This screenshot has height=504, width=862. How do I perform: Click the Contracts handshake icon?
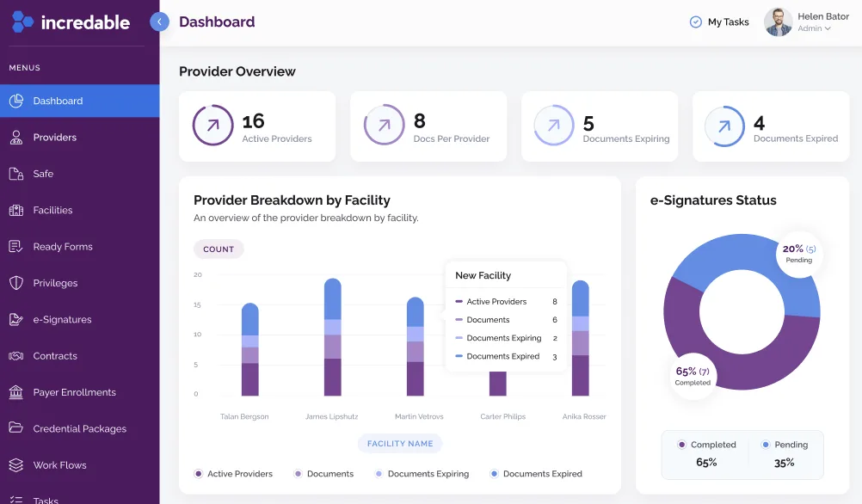pyautogui.click(x=16, y=356)
